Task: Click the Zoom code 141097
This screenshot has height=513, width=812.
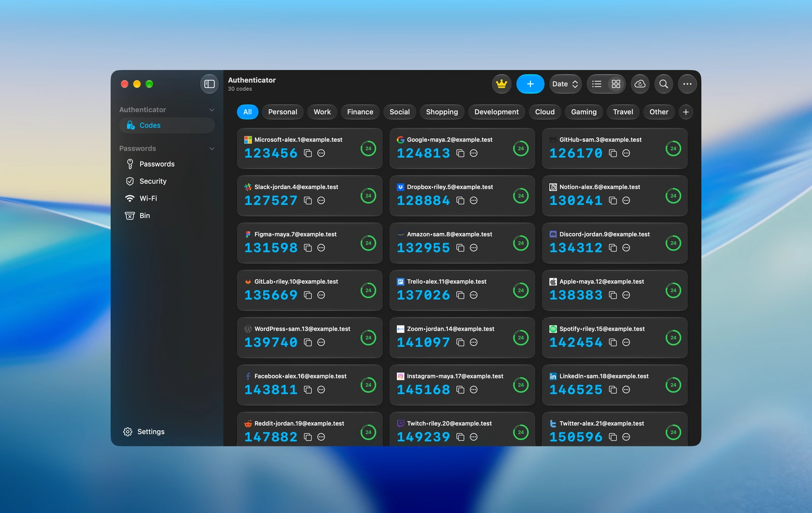Action: click(423, 342)
